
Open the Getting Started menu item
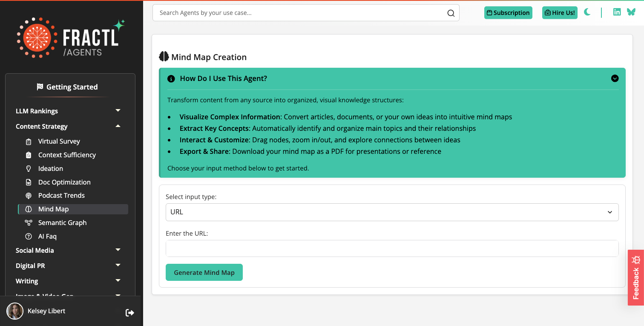[67, 87]
